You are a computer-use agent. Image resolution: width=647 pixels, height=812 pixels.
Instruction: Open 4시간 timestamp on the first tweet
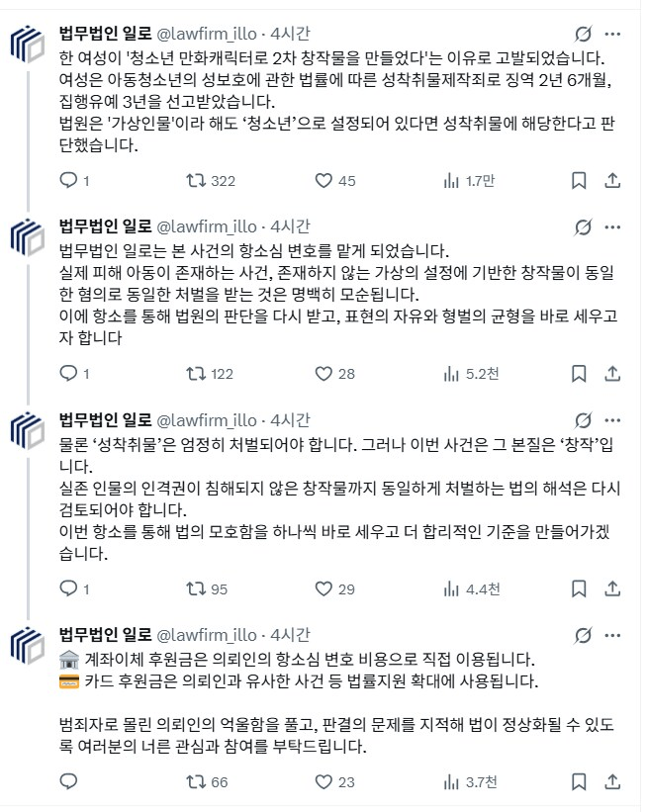tap(290, 33)
